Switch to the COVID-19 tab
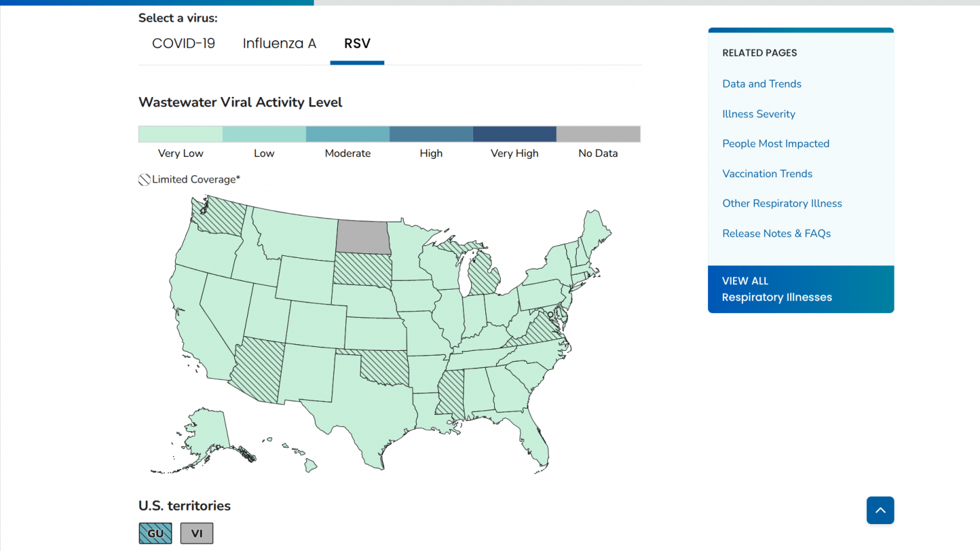The image size is (980, 551). click(x=184, y=44)
